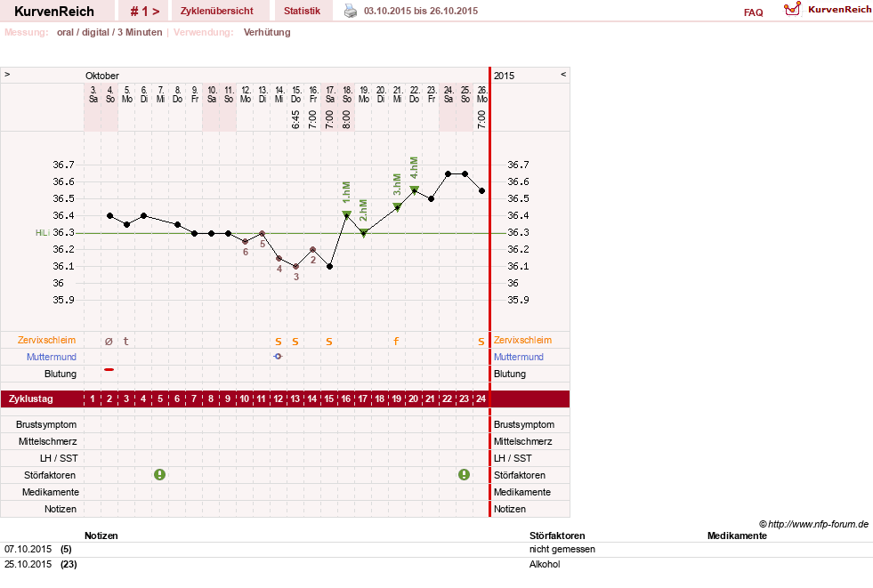Click the left 'Medikamente' row label

tap(50, 492)
